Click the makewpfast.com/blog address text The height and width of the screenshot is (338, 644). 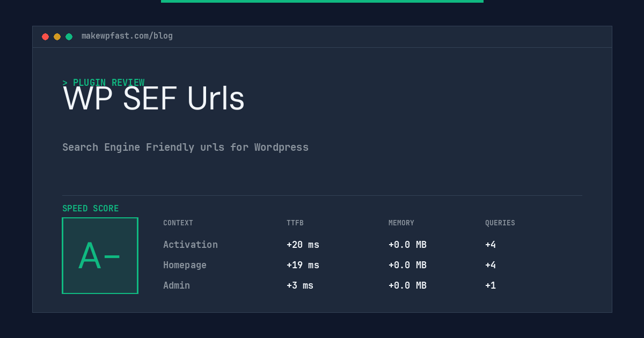pos(127,36)
